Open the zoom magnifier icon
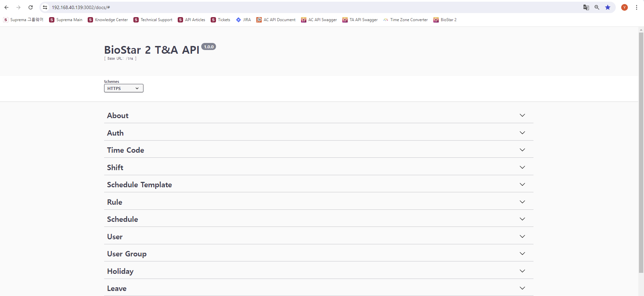 pyautogui.click(x=597, y=7)
